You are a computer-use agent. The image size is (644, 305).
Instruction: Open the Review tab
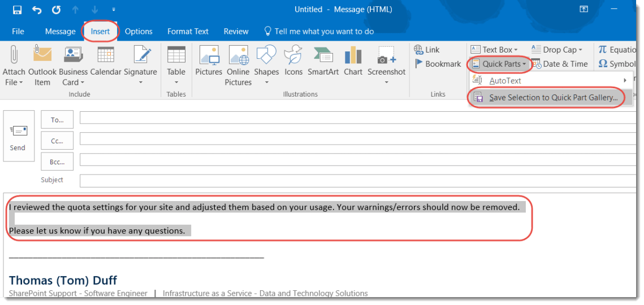[x=236, y=31]
